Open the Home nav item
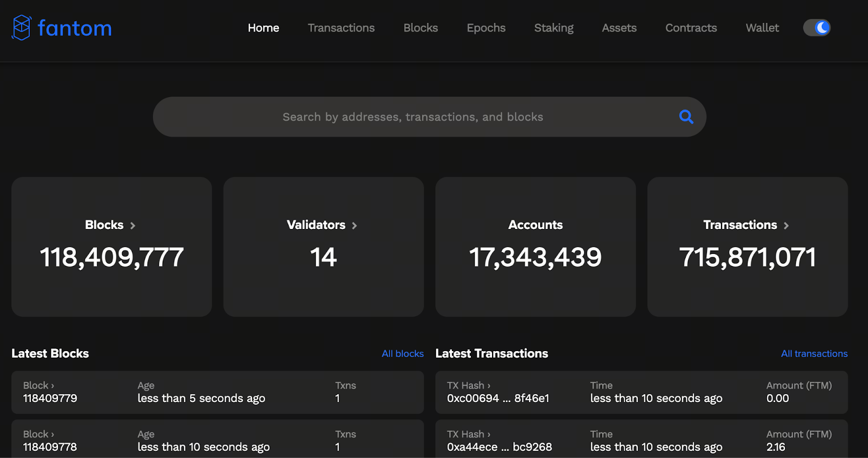Image resolution: width=868 pixels, height=458 pixels. click(264, 28)
